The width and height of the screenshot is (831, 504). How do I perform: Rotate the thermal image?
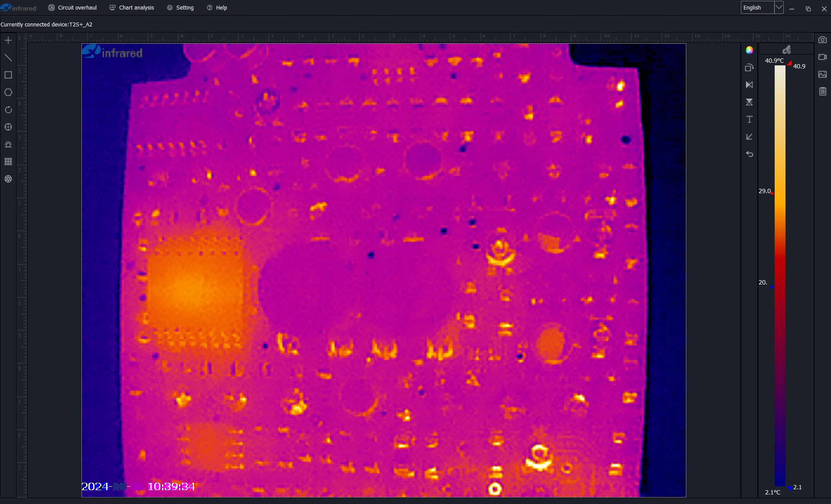[750, 68]
